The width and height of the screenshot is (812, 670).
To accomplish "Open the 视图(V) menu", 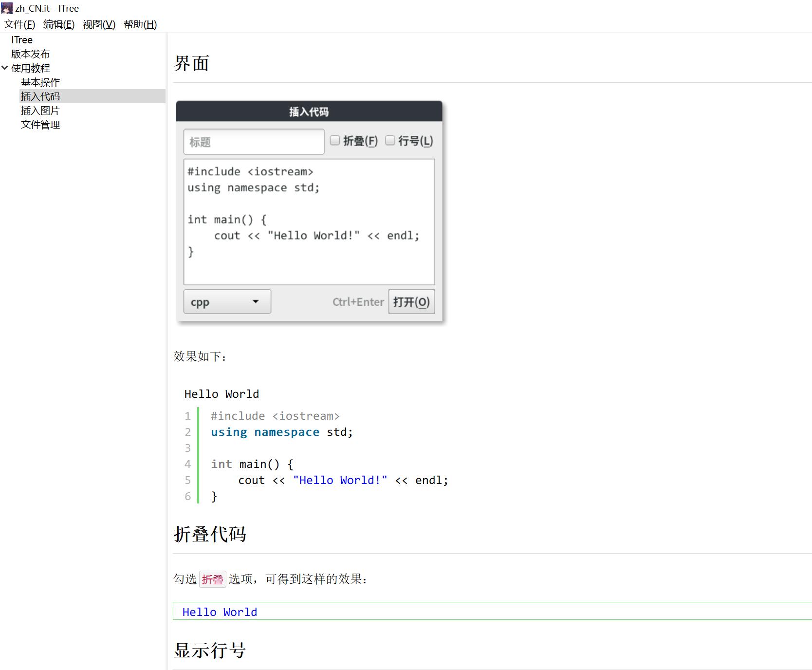I will pyautogui.click(x=98, y=24).
